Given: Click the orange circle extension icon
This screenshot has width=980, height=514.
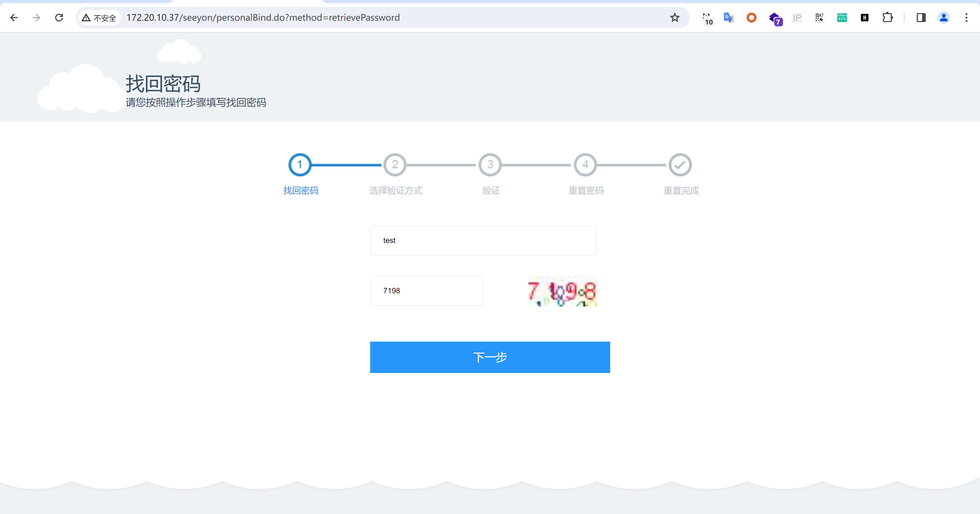Looking at the screenshot, I should coord(751,18).
